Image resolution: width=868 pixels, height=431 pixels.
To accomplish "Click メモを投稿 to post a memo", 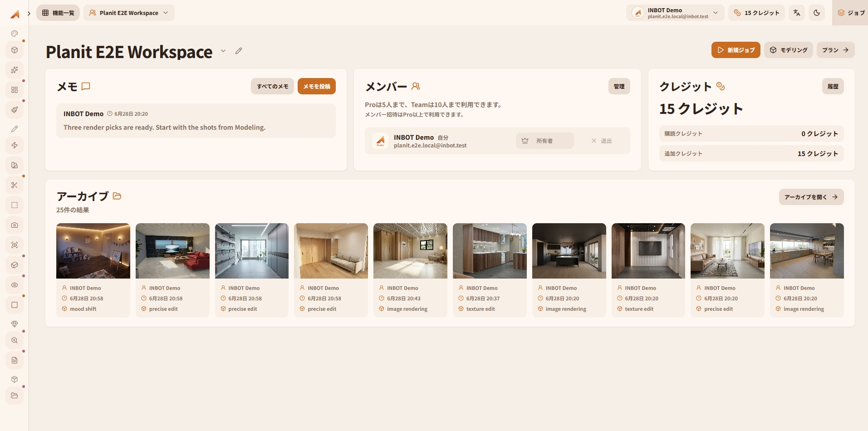I will click(x=317, y=86).
